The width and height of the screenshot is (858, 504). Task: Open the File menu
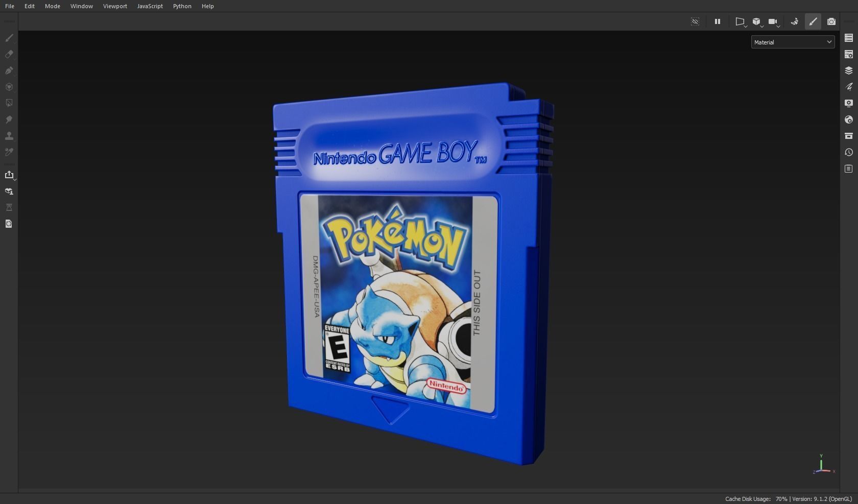(10, 6)
